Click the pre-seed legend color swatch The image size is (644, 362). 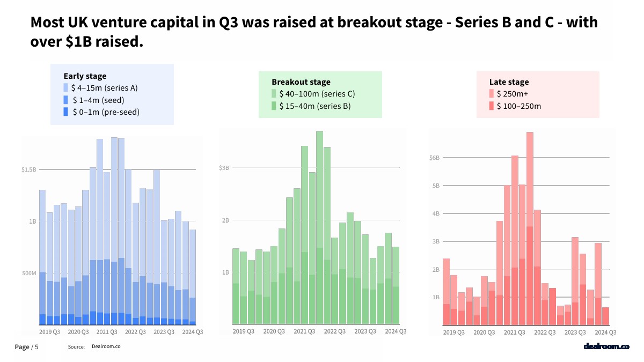[66, 112]
